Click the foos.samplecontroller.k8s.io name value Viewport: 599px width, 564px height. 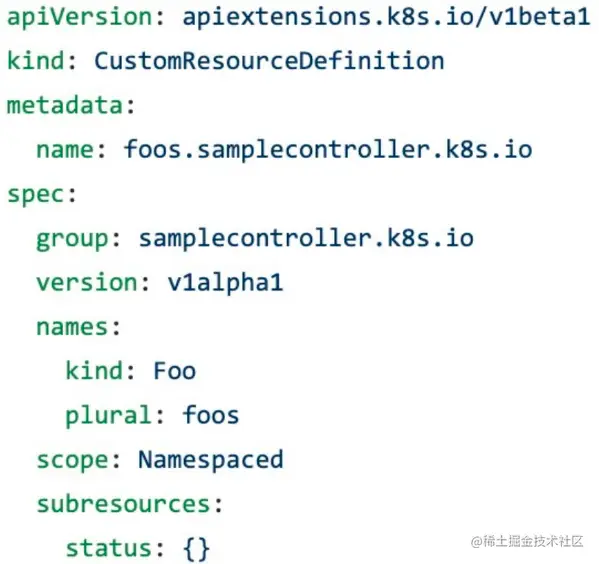click(x=328, y=149)
